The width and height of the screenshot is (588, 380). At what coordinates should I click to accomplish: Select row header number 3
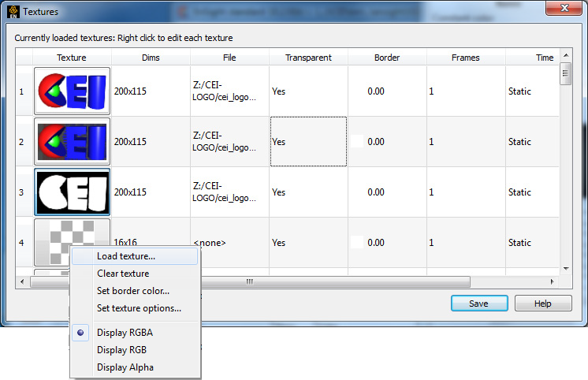24,192
